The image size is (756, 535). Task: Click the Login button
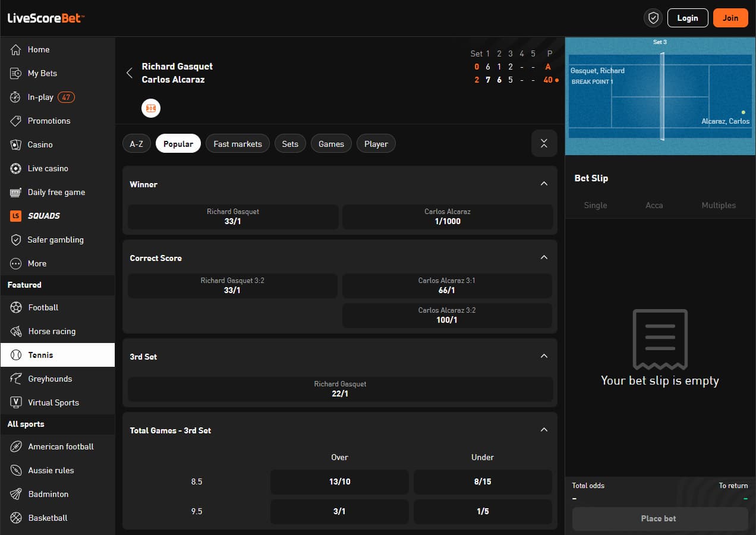tap(688, 18)
